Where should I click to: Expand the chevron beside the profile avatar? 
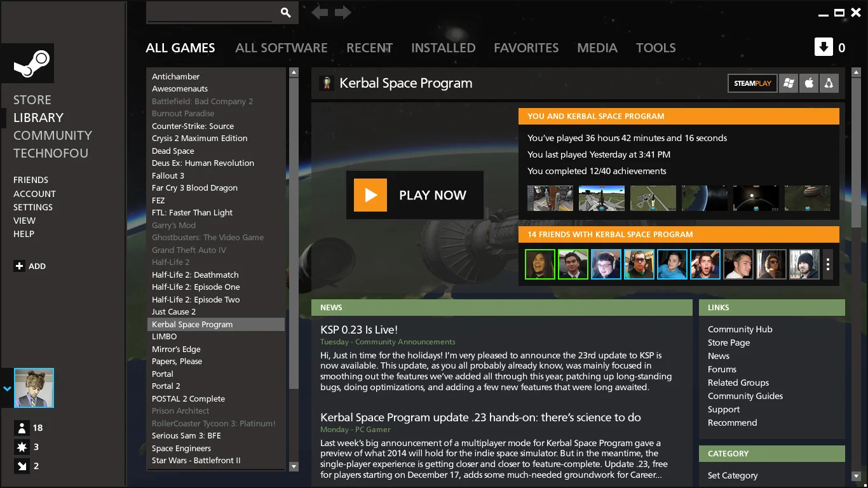pos(7,388)
